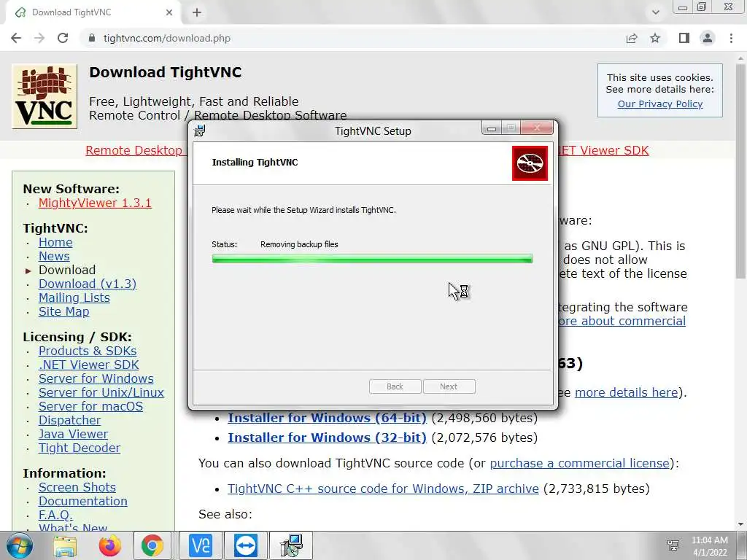Open Server for Windows link
Viewport: 747px width, 560px height.
(96, 378)
